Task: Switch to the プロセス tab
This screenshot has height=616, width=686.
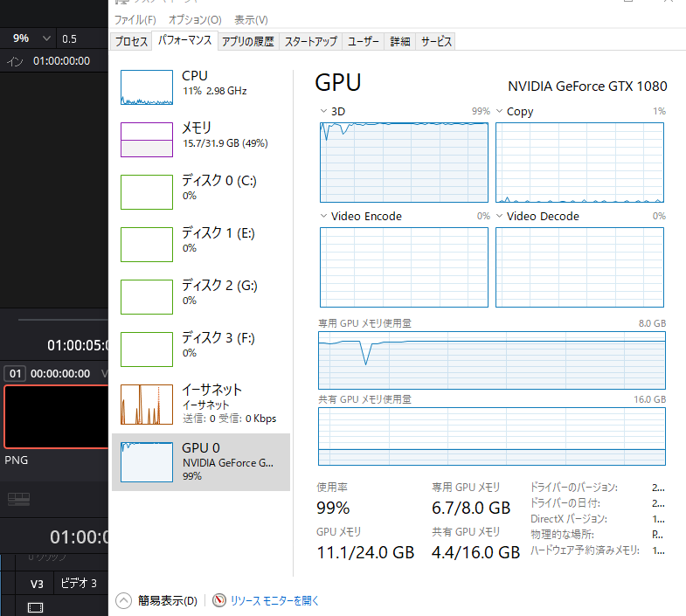Action: pyautogui.click(x=131, y=41)
